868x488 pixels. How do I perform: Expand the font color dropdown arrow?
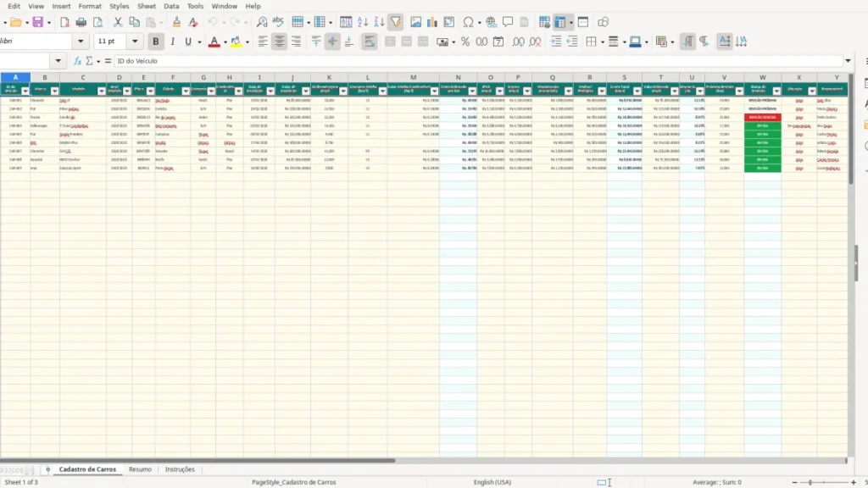pyautogui.click(x=225, y=42)
